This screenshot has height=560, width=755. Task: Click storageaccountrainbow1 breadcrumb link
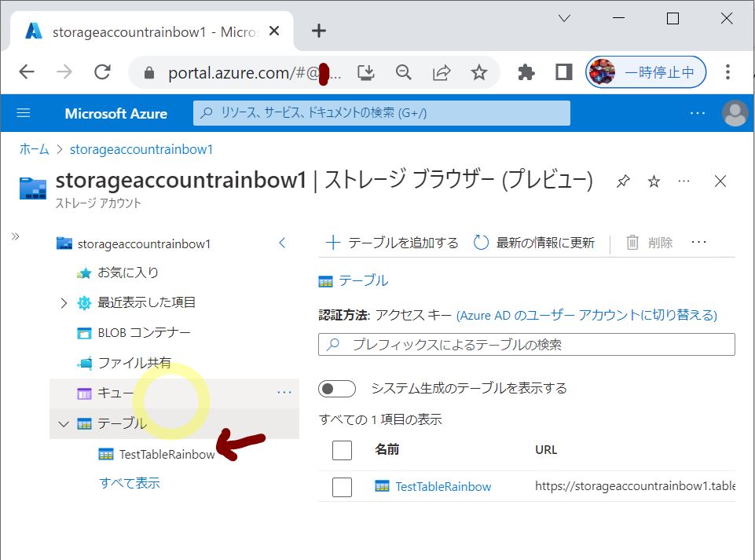click(141, 149)
